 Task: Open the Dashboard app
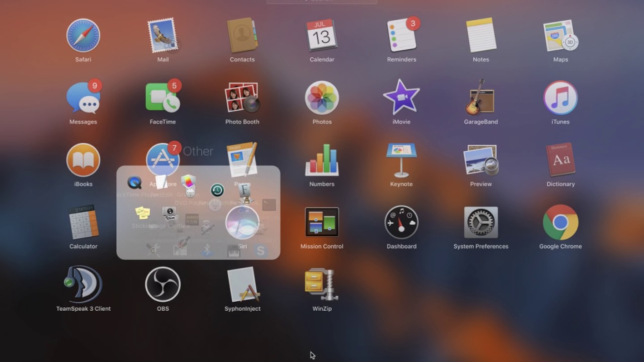pos(401,223)
